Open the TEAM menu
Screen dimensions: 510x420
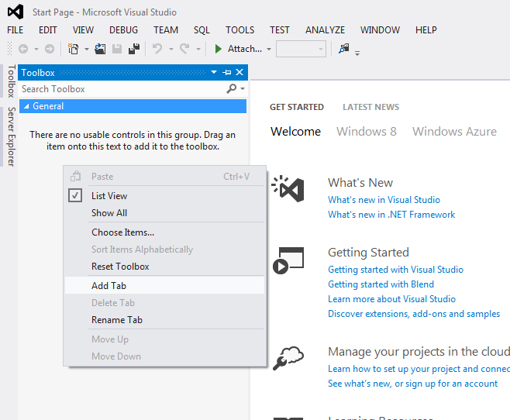pyautogui.click(x=166, y=30)
